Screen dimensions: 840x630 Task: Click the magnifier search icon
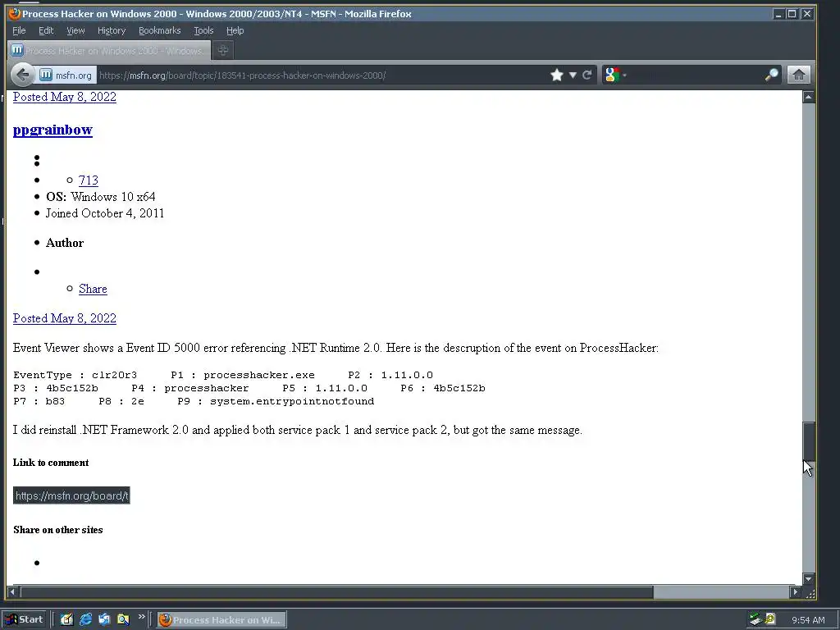pyautogui.click(x=771, y=75)
